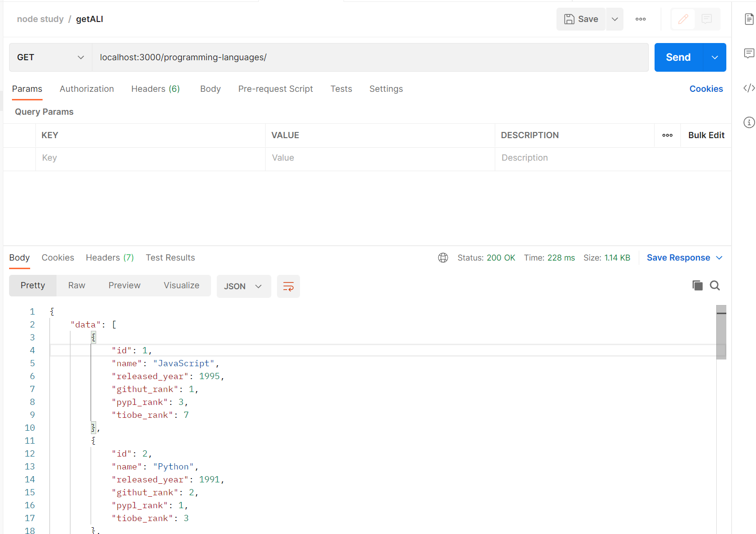The height and width of the screenshot is (534, 756).
Task: Click the Value input cell
Action: pos(380,158)
